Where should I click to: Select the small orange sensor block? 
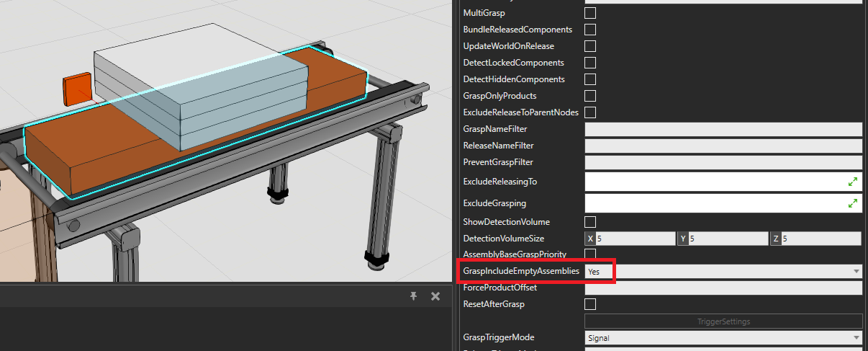click(76, 89)
